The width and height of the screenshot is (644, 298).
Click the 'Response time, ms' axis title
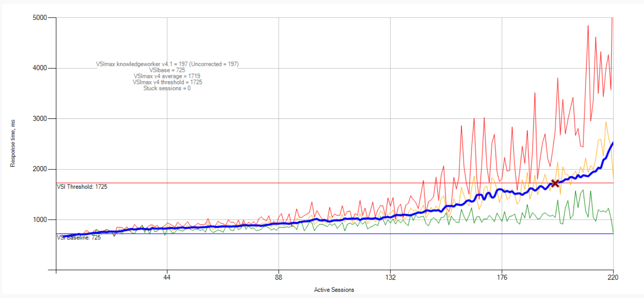coord(13,144)
